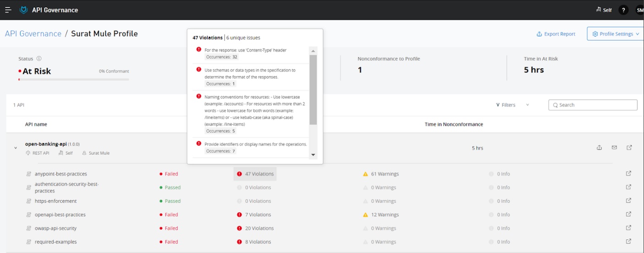Open open-banking-api in new window icon

pos(629,148)
